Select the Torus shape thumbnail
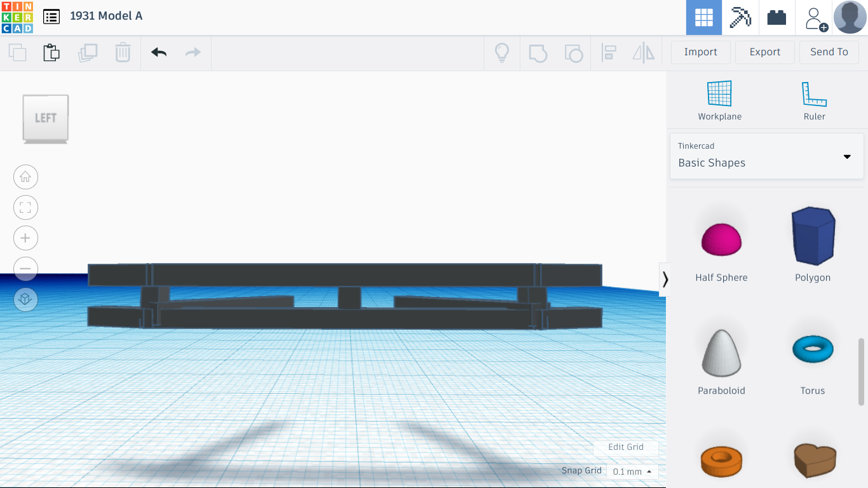 [x=813, y=349]
